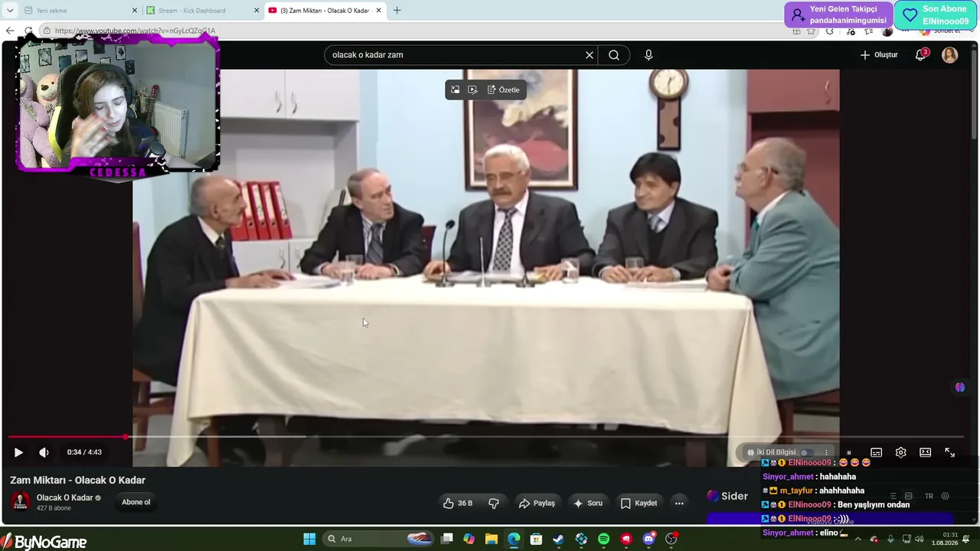Close the Zam Miktarı YouTube tab

tap(378, 11)
